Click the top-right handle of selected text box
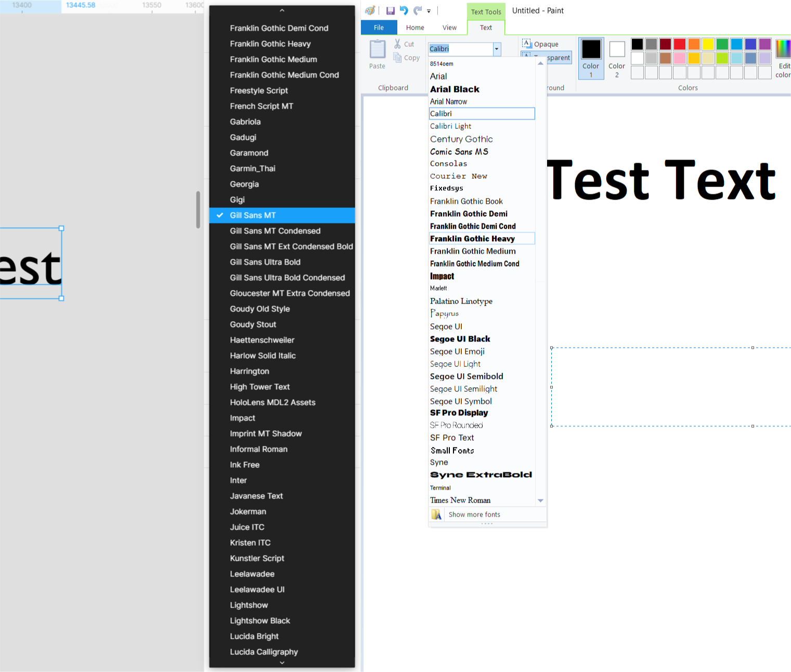The height and width of the screenshot is (672, 791). 61,228
